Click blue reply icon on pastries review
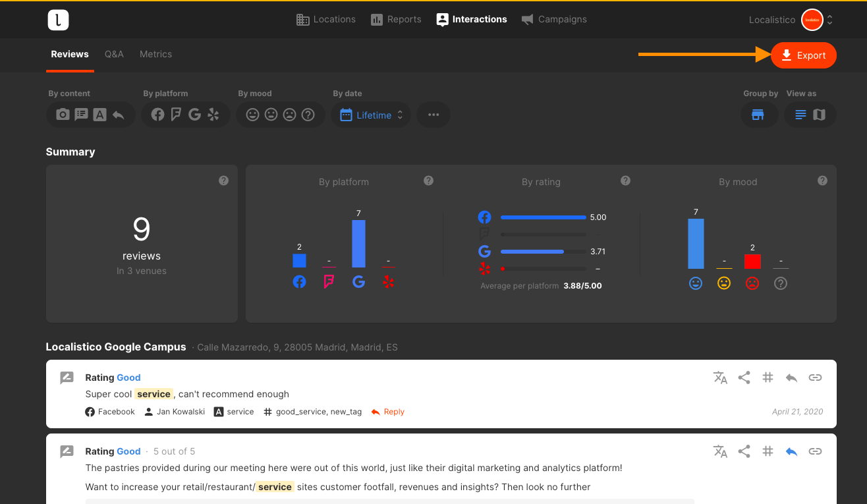Screen dimensions: 867x504 click(791, 451)
